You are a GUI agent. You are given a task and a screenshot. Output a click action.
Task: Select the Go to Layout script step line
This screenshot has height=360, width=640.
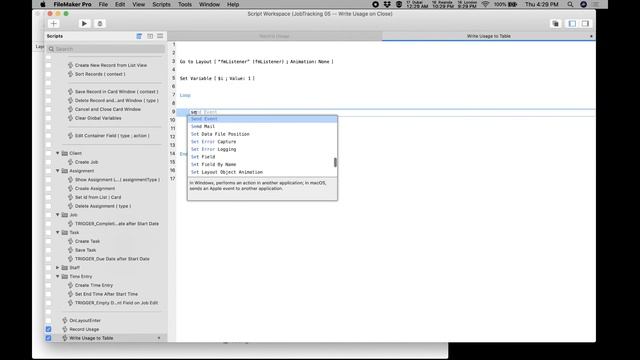coord(256,62)
